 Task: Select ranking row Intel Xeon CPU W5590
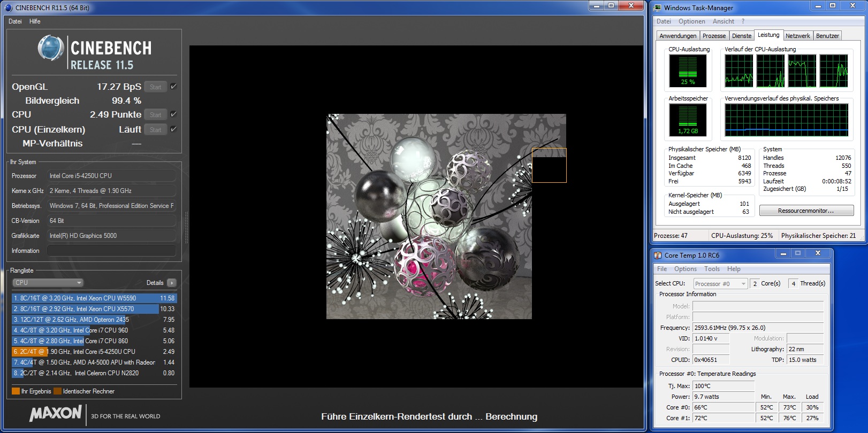coord(94,298)
